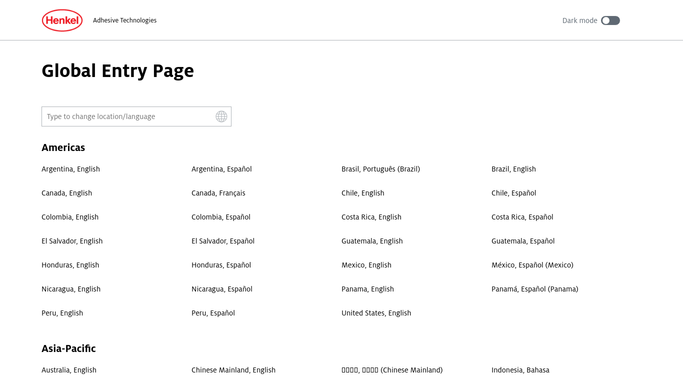Open Argentina, English link

tap(71, 169)
